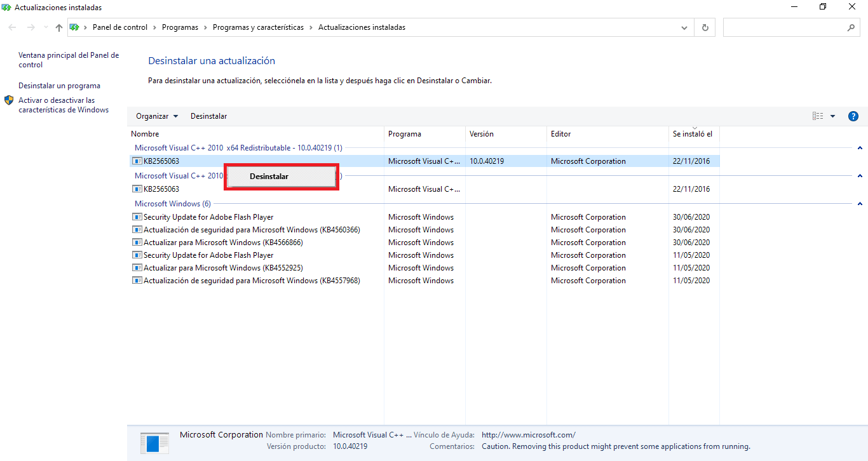
Task: Open recent locations dropdown arrow
Action: 45,28
